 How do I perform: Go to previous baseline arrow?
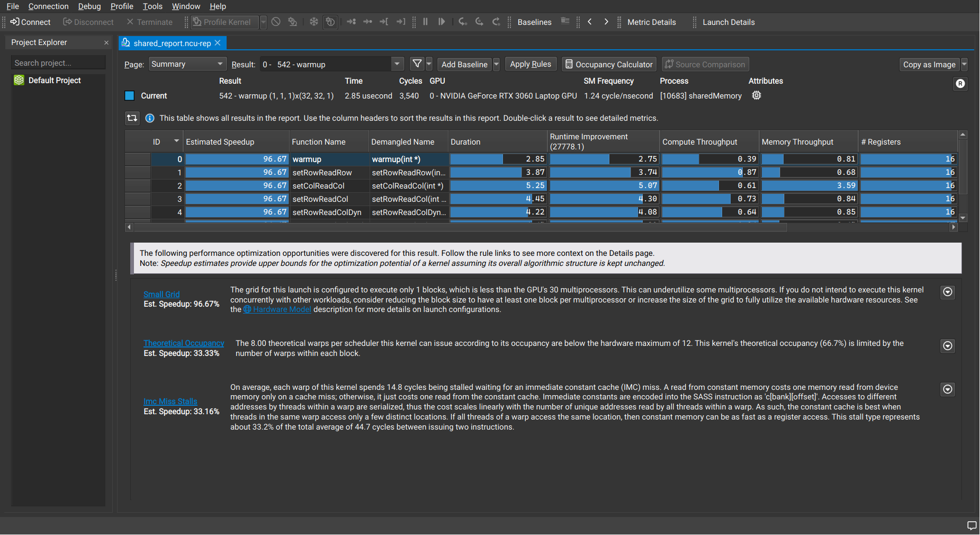[590, 22]
